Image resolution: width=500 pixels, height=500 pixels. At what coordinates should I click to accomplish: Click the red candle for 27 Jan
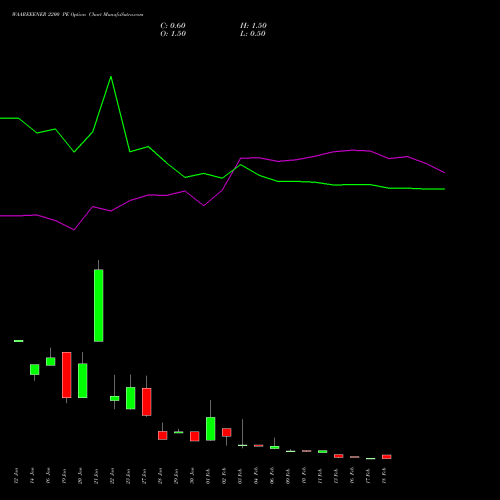tap(147, 402)
